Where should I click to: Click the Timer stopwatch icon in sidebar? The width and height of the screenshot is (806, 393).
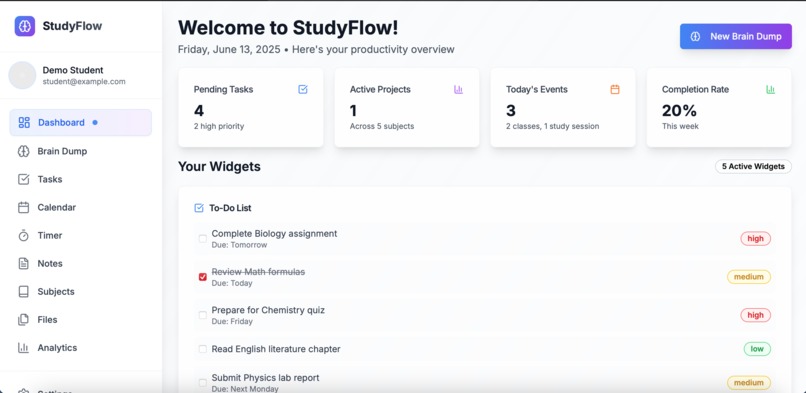point(24,235)
